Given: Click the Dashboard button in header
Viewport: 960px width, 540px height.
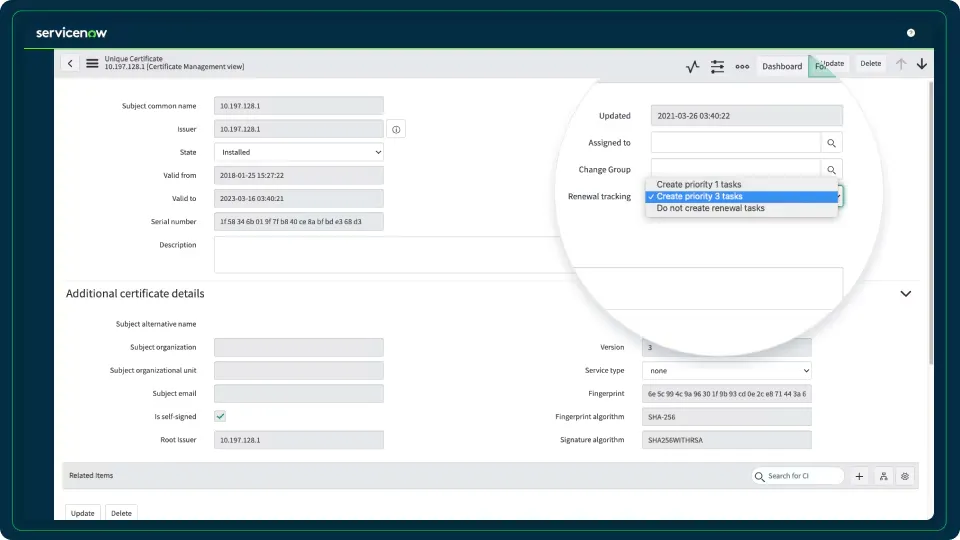Looking at the screenshot, I should (x=781, y=66).
